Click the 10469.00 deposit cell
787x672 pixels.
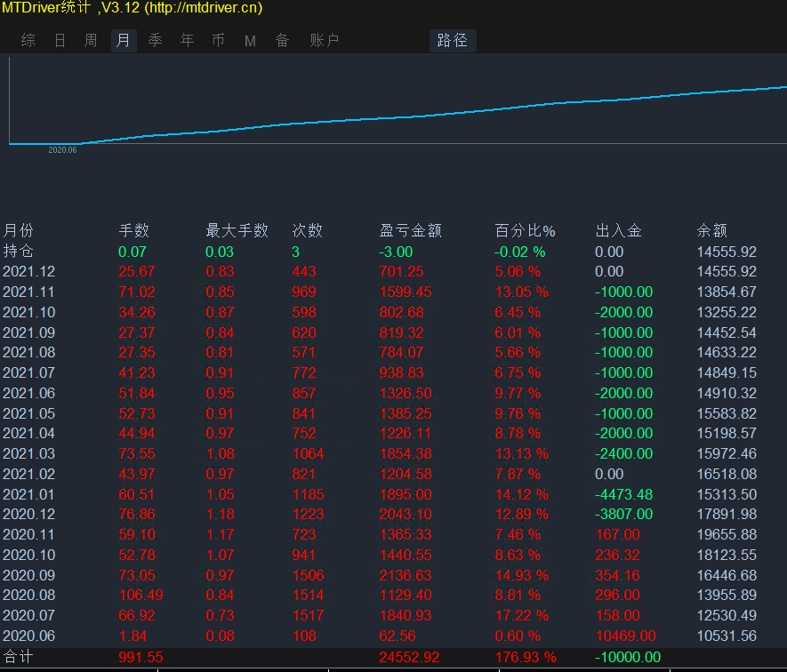626,636
